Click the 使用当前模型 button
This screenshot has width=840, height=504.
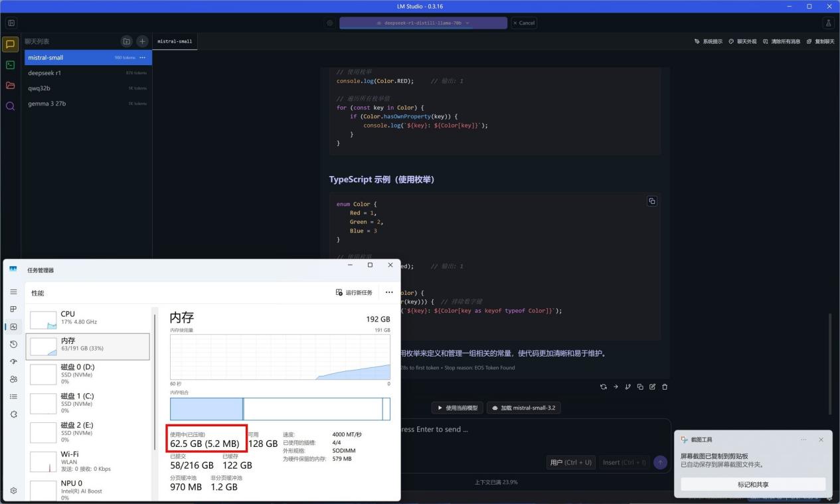click(457, 408)
